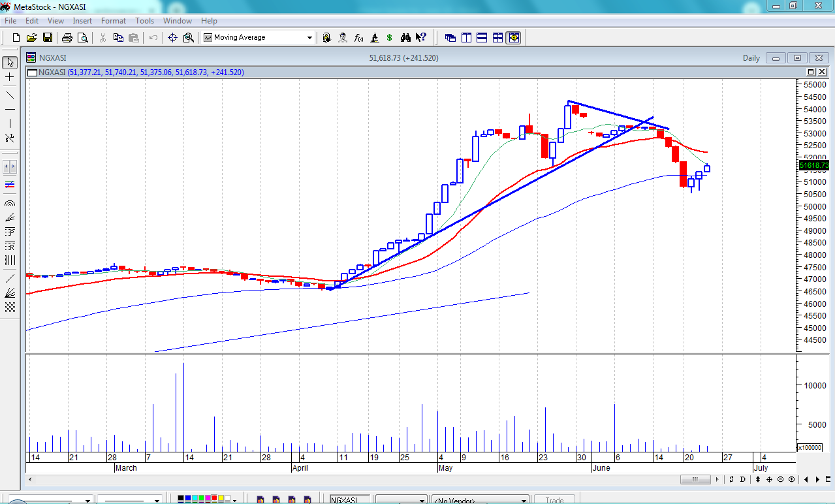Image resolution: width=835 pixels, height=504 pixels.
Task: Open the Format menu
Action: pyautogui.click(x=114, y=21)
